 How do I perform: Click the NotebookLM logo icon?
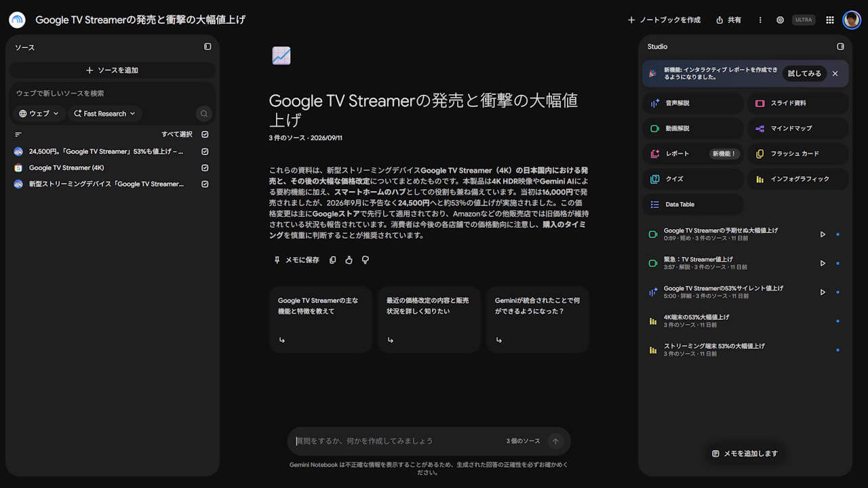(x=17, y=20)
